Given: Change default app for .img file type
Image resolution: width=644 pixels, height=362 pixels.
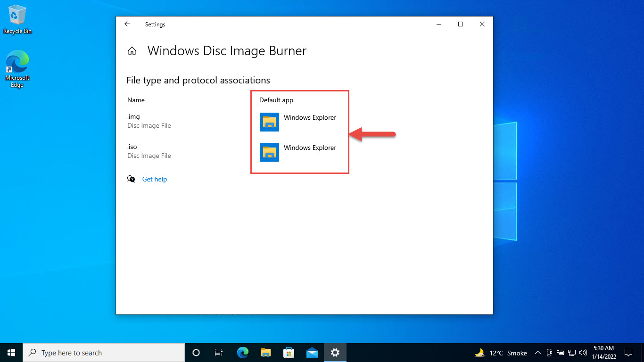Looking at the screenshot, I should click(x=298, y=122).
